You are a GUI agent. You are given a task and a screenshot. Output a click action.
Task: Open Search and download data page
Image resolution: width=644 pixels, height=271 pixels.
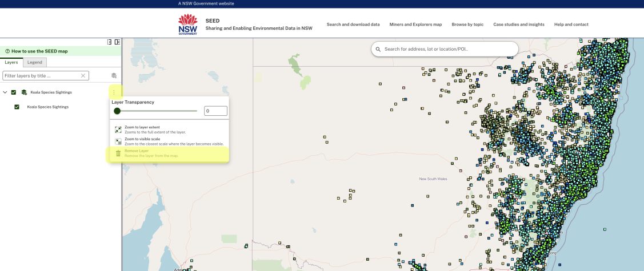[x=353, y=25]
